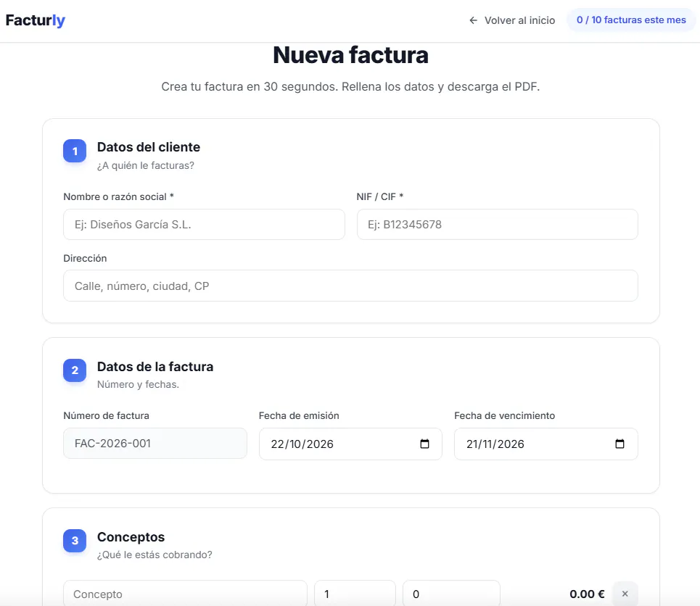Screen dimensions: 700x606
Task: Click the ¿A quién le facturas? subtitle
Action: [146, 165]
